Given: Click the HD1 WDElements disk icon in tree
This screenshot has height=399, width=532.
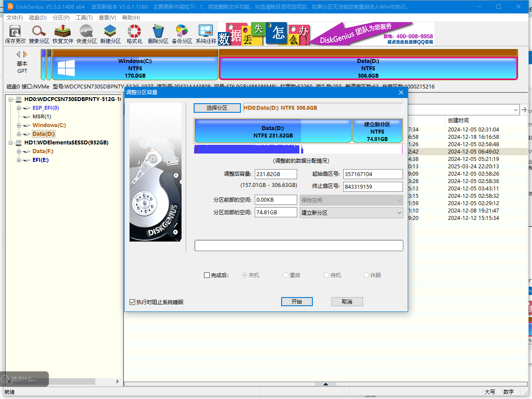Looking at the screenshot, I should 19,143.
